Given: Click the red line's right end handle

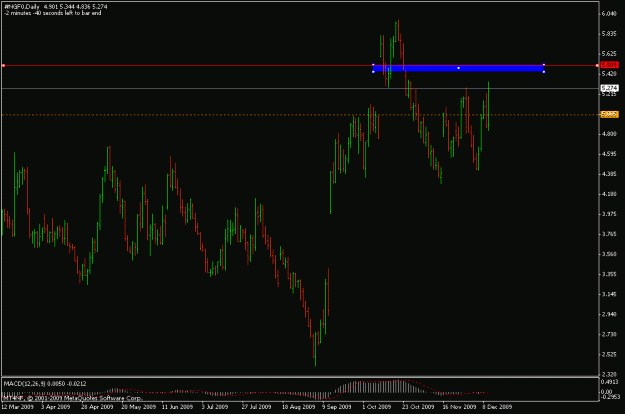Looking at the screenshot, I should 597,65.
